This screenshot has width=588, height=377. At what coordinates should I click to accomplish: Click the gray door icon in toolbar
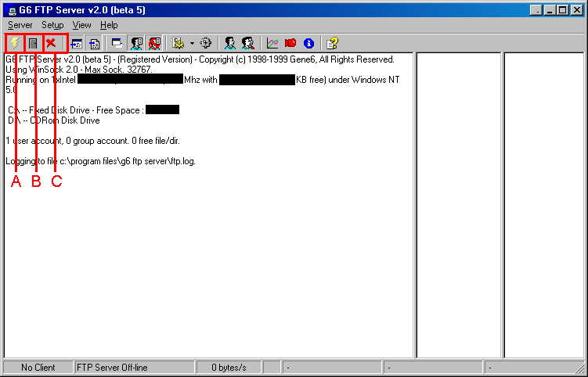coord(34,43)
